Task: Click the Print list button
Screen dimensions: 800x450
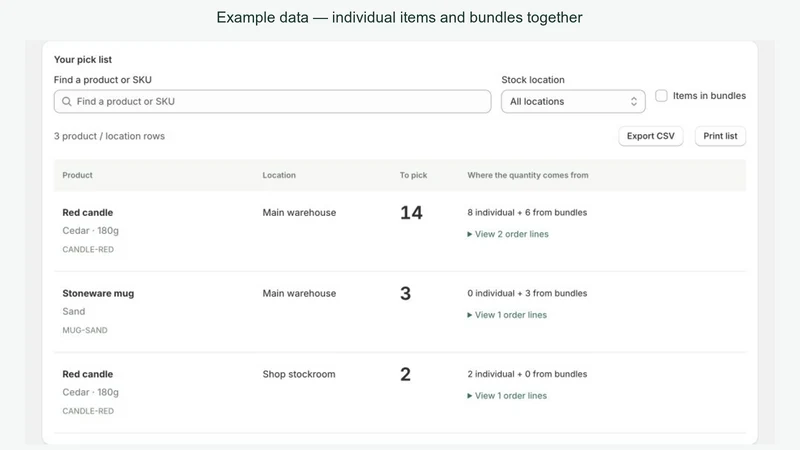Action: tap(720, 136)
